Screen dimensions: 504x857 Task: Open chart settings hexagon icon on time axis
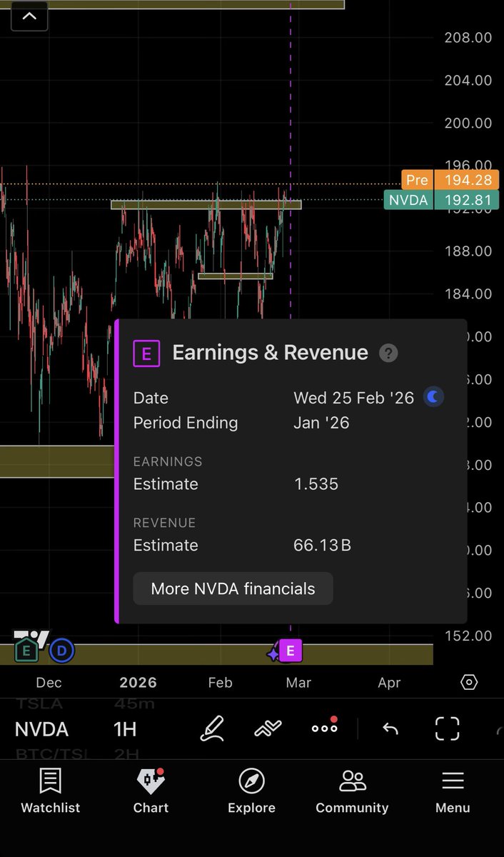tap(469, 682)
